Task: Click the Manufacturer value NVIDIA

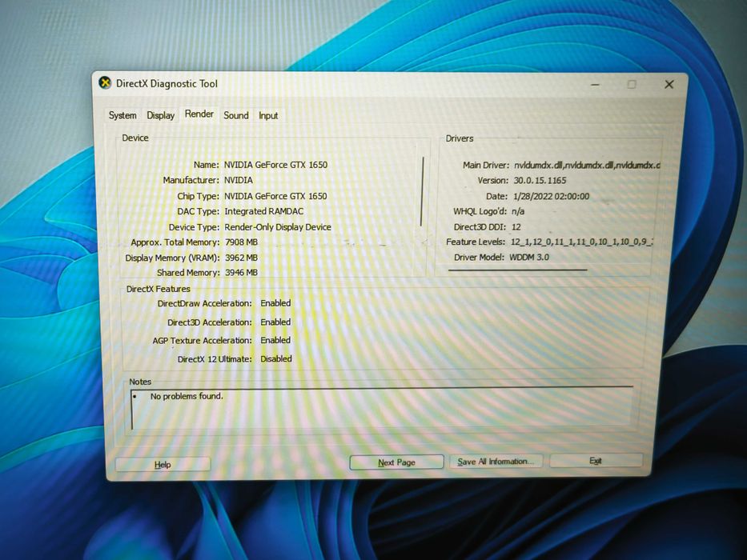Action: (x=239, y=180)
